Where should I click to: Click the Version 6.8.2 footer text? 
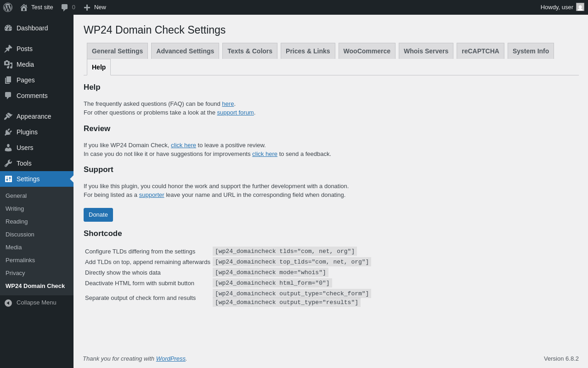(x=561, y=359)
